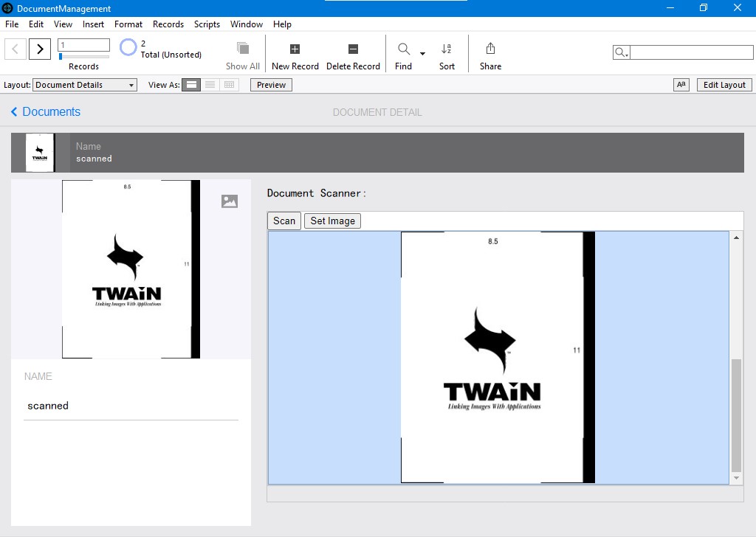Click the New Record plus icon

click(x=295, y=49)
